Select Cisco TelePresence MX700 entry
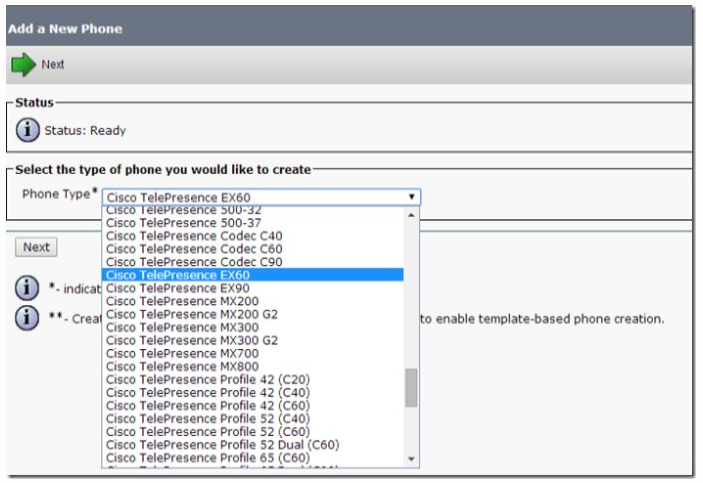Screen dimensions: 703x483 (x=253, y=353)
